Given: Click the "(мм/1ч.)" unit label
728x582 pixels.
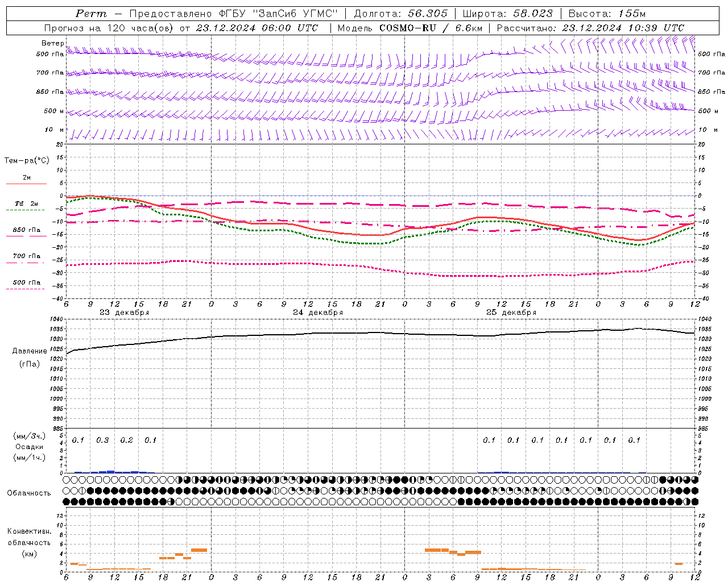Looking at the screenshot, I should (x=30, y=458).
